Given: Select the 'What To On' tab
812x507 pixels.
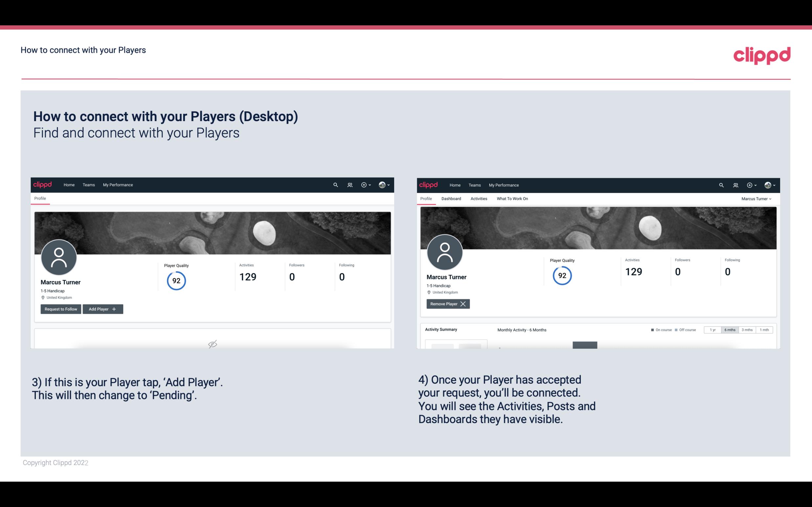Looking at the screenshot, I should point(511,199).
